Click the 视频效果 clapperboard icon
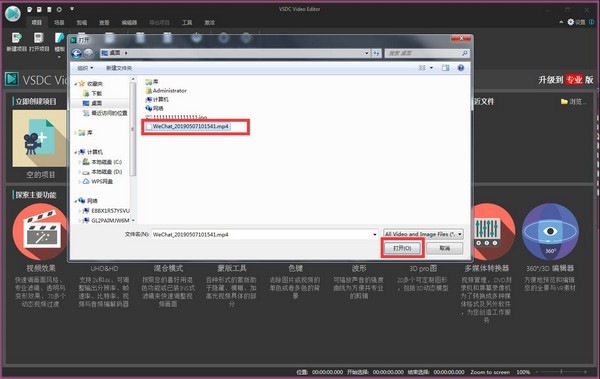 pyautogui.click(x=40, y=232)
